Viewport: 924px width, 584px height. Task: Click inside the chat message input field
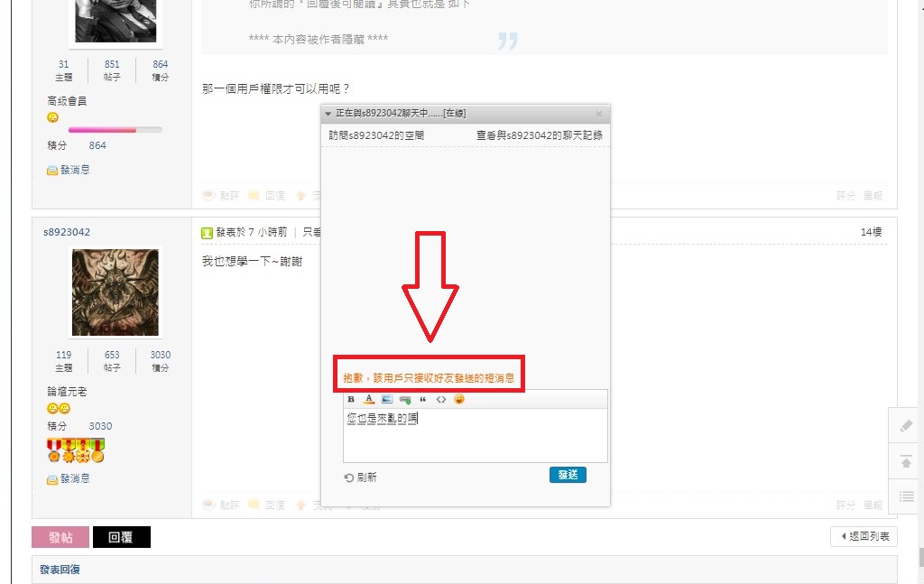pos(476,433)
